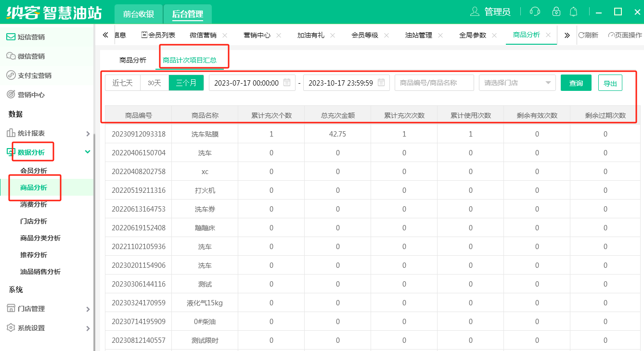Click the 查询 search button
The height and width of the screenshot is (351, 644).
(x=576, y=83)
